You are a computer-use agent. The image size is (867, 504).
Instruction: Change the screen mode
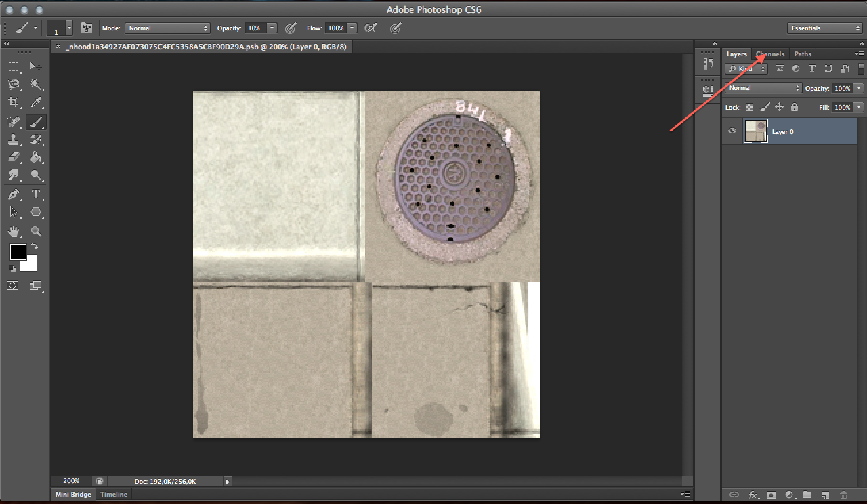coord(36,286)
